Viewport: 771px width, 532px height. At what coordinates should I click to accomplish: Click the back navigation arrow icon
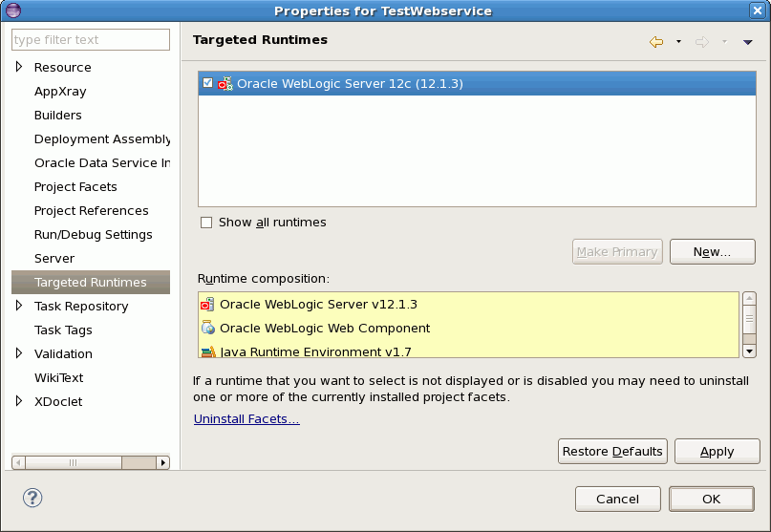tap(656, 42)
